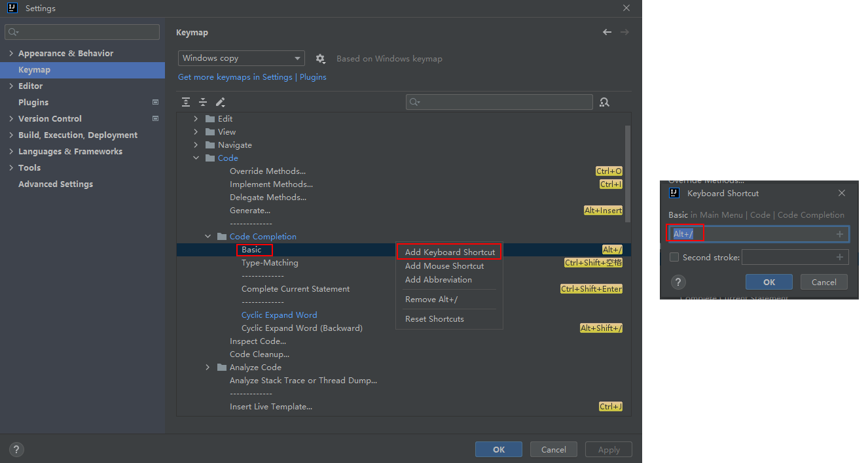Select Delegate Methods... action
Image resolution: width=868 pixels, height=463 pixels.
coord(268,197)
